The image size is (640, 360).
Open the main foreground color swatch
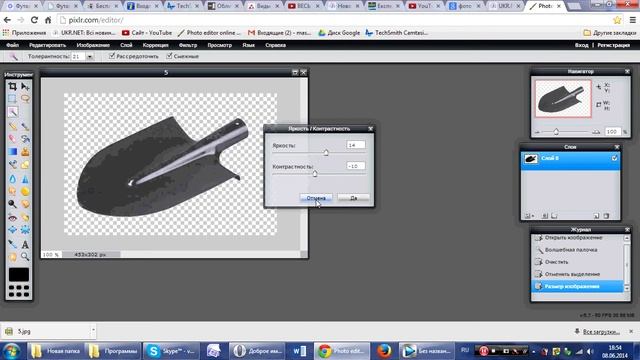point(19,274)
